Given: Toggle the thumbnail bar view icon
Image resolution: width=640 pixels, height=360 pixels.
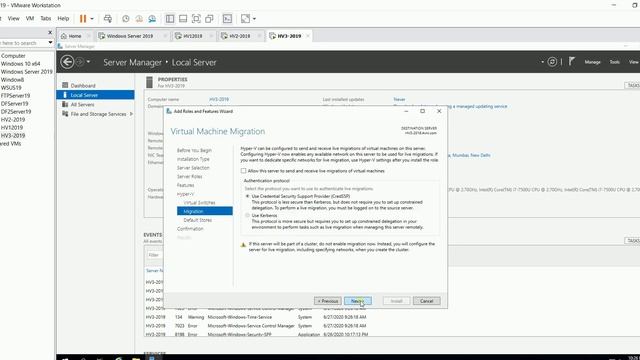Looking at the screenshot, I should [x=183, y=19].
